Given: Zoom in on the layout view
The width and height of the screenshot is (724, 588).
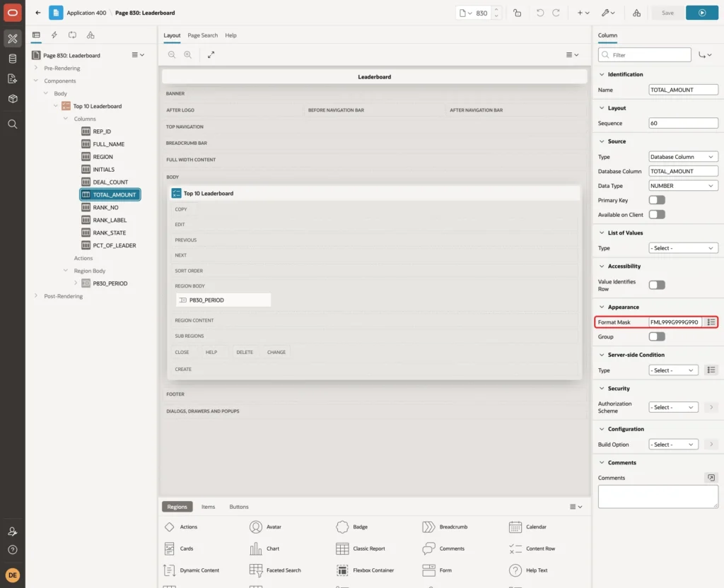Looking at the screenshot, I should (188, 54).
